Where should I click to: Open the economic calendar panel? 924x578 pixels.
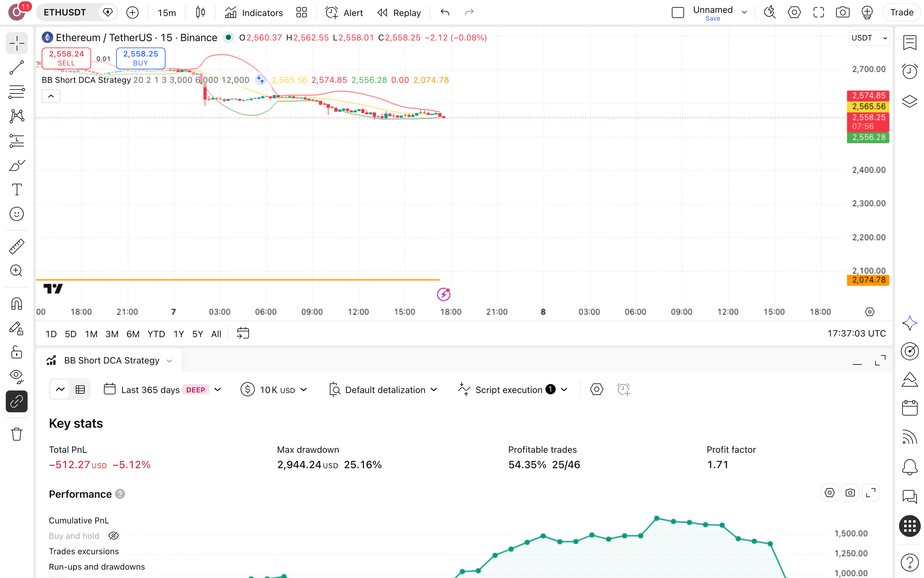click(910, 408)
